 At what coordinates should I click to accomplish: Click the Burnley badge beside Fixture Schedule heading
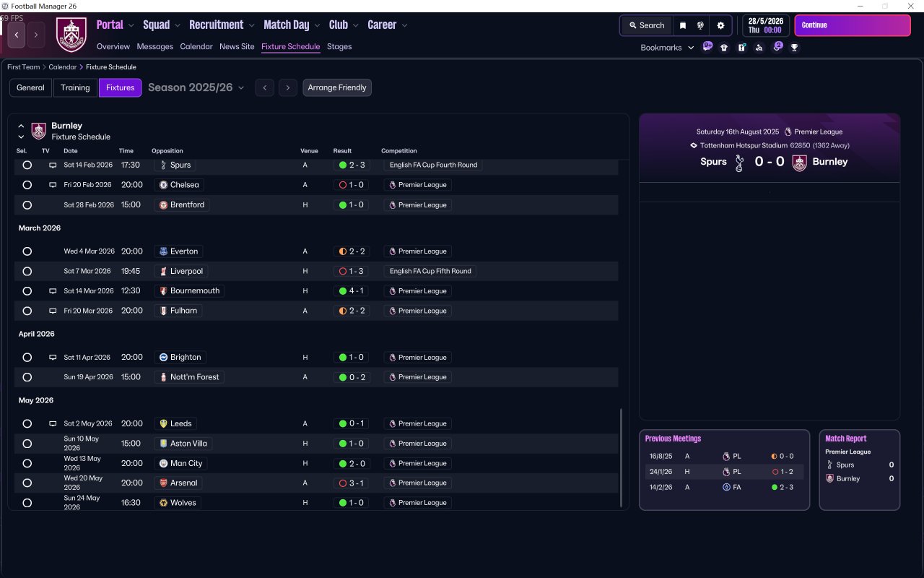pos(39,131)
